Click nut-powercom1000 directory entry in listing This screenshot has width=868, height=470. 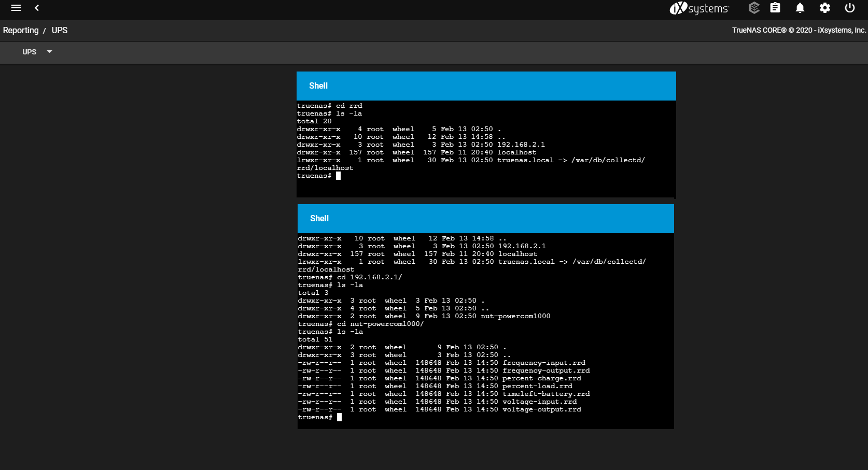click(x=515, y=316)
